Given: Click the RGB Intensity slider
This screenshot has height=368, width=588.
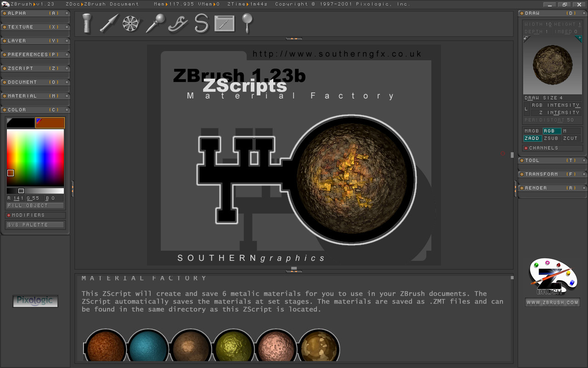Looking at the screenshot, I should (556, 105).
